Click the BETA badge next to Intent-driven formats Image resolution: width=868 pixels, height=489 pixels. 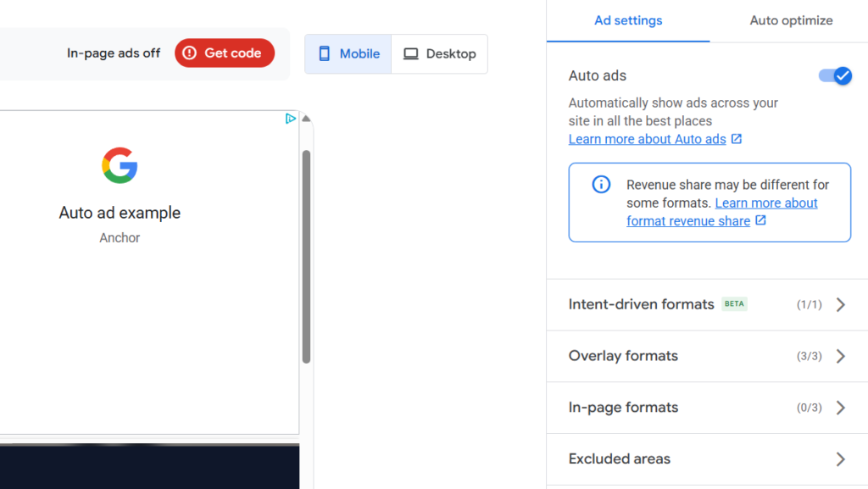[x=735, y=303]
